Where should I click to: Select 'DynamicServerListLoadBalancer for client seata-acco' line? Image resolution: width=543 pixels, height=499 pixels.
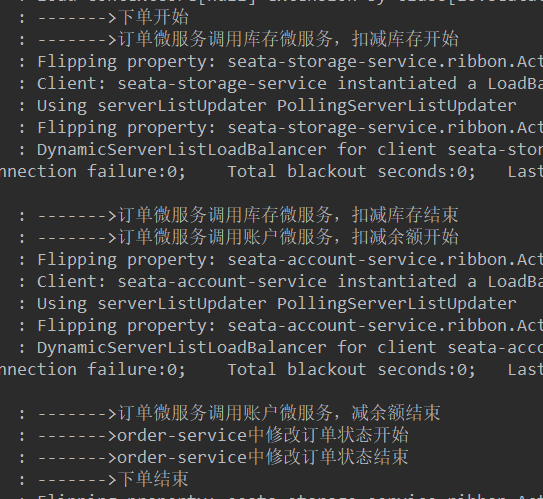(281, 347)
